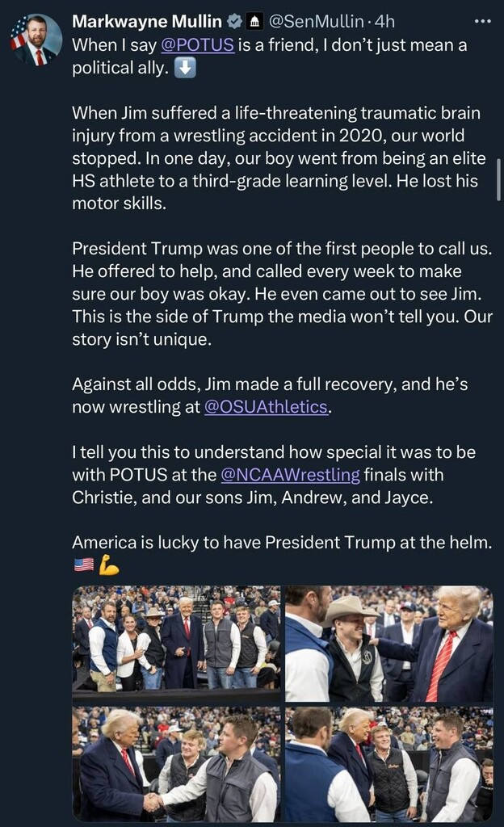Open the @POTUS mention link
The width and height of the screenshot is (504, 827).
(x=198, y=45)
